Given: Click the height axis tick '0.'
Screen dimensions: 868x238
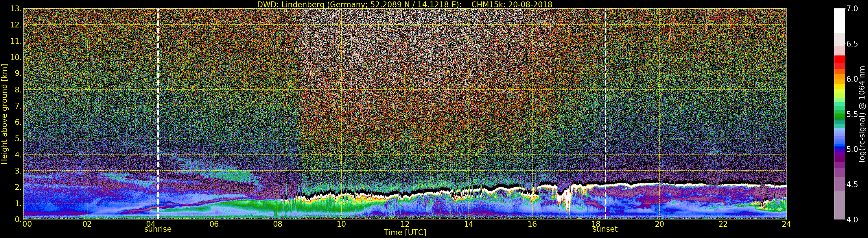Looking at the screenshot, I should click(x=18, y=220).
